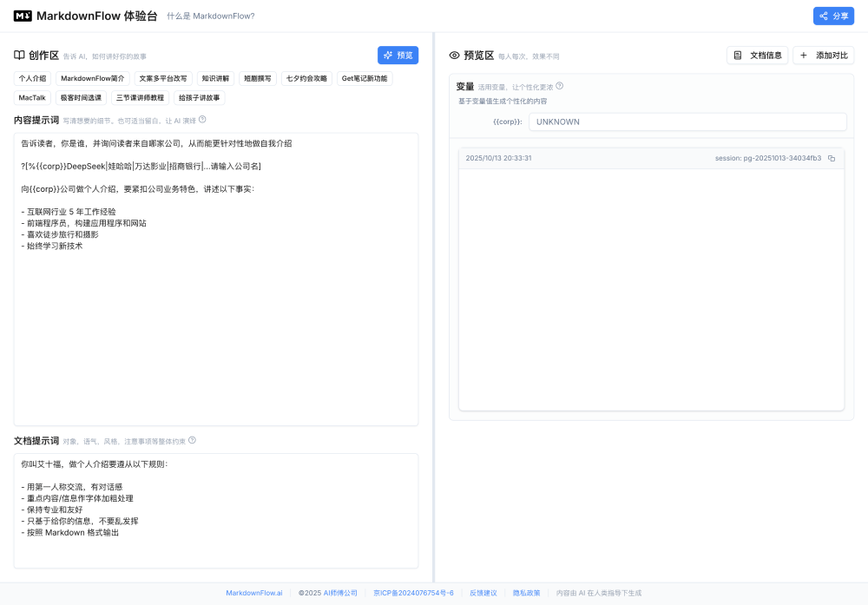Copy the session ID using the copy icon

832,158
